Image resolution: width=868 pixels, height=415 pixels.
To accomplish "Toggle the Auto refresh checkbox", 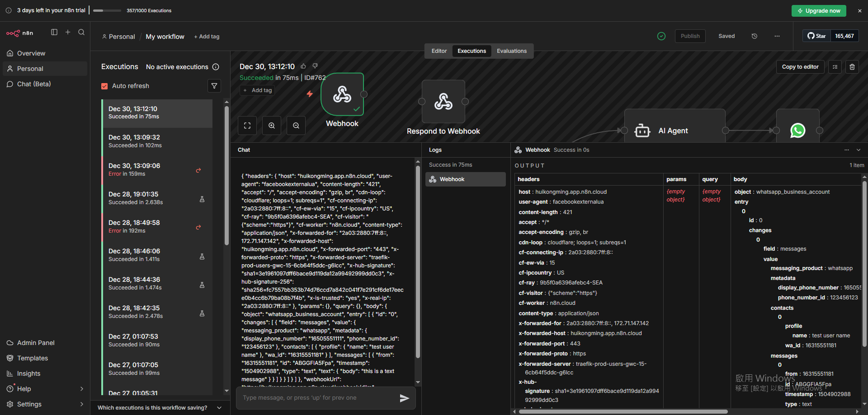I will pos(104,86).
